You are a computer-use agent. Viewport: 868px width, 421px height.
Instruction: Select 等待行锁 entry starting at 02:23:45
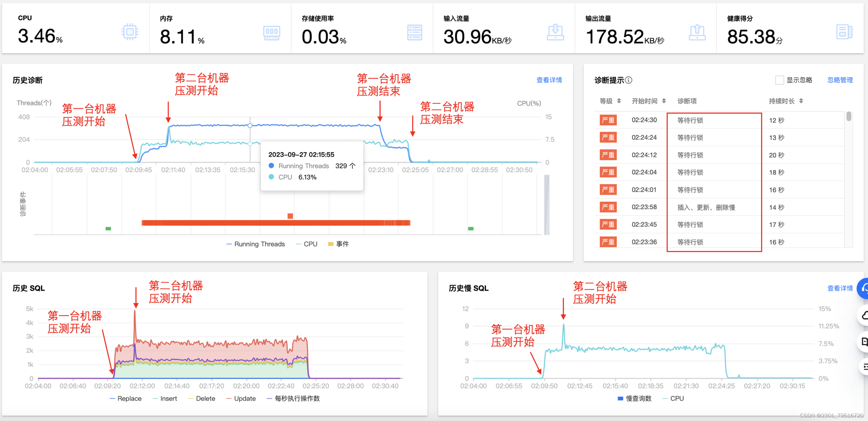[x=690, y=224]
